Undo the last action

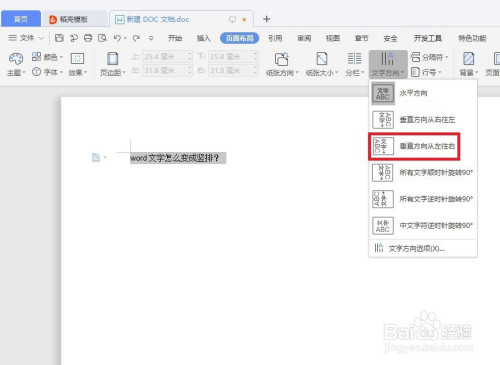(117, 38)
